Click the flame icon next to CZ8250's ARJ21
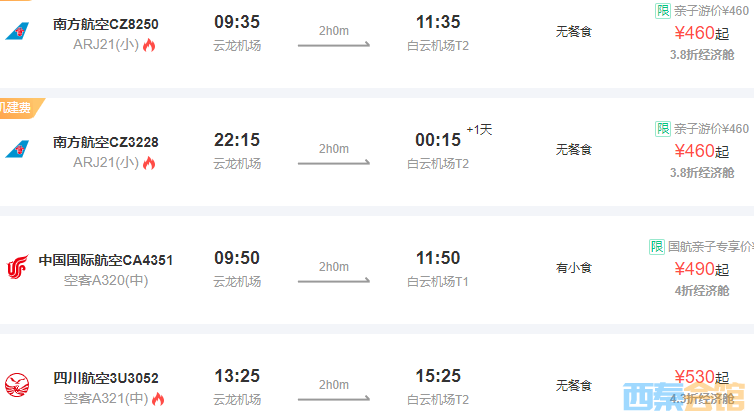The width and height of the screenshot is (754, 419). click(150, 45)
